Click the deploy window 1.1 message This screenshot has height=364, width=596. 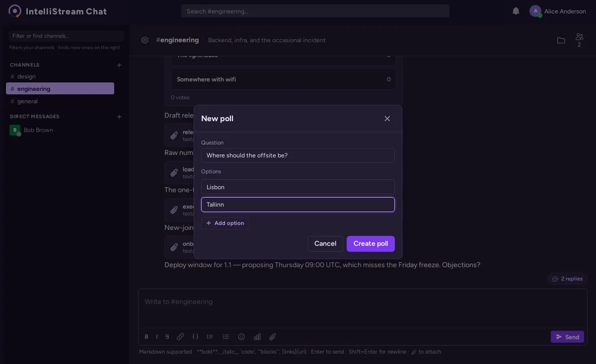tap(322, 265)
